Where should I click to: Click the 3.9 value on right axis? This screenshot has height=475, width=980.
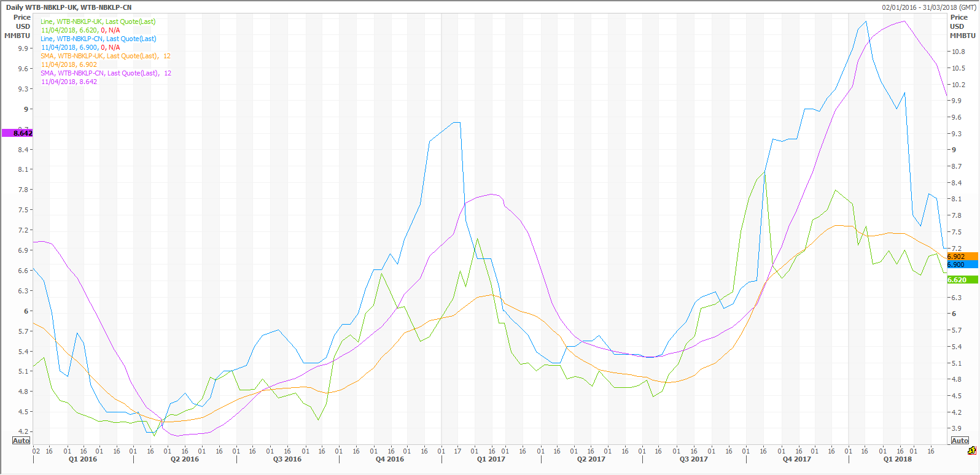point(957,428)
